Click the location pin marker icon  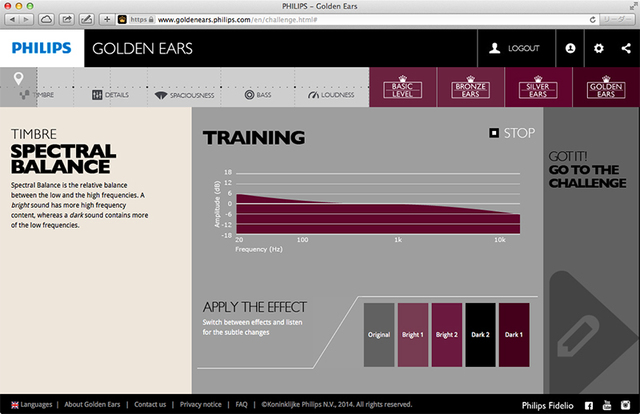(x=18, y=78)
